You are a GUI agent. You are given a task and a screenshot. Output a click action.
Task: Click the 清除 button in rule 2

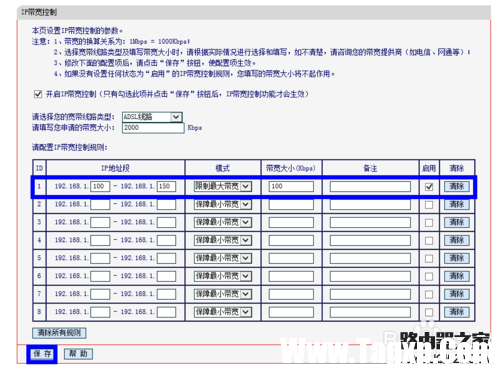click(x=457, y=204)
